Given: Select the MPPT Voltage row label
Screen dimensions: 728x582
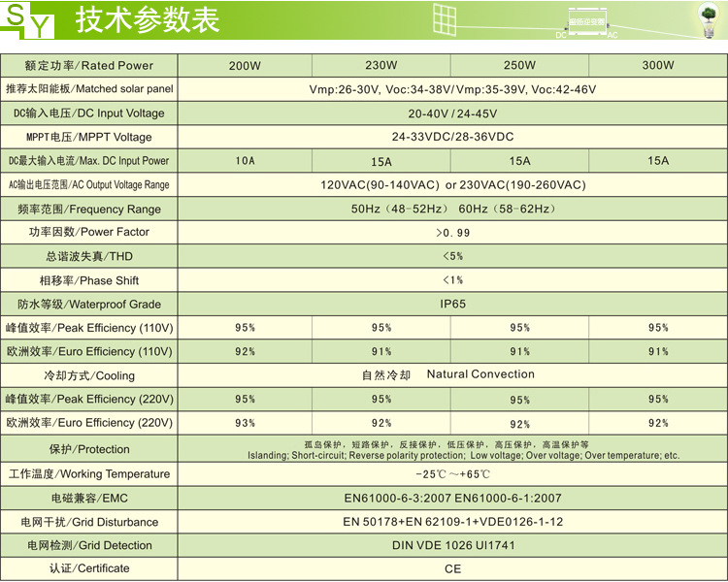Looking at the screenshot, I should click(x=89, y=137).
